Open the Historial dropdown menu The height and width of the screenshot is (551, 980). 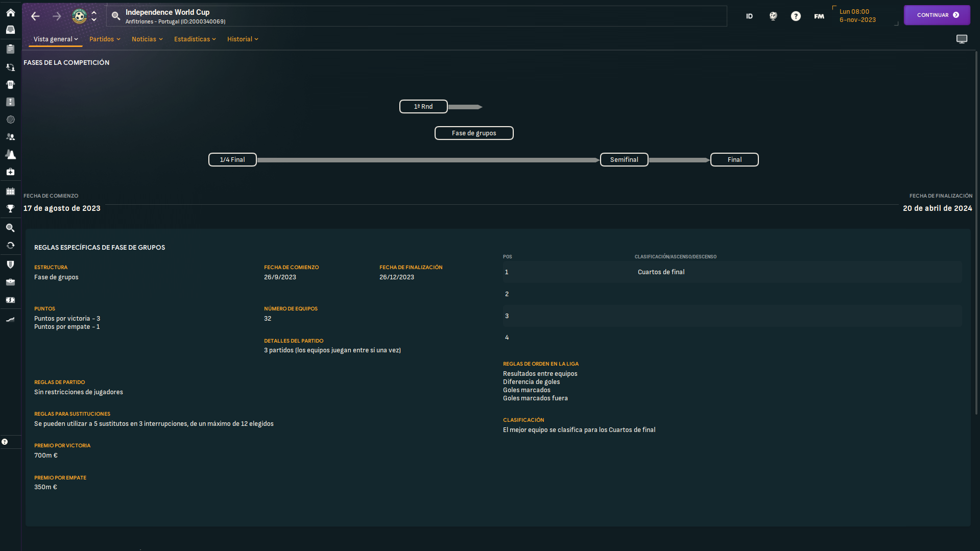tap(243, 39)
